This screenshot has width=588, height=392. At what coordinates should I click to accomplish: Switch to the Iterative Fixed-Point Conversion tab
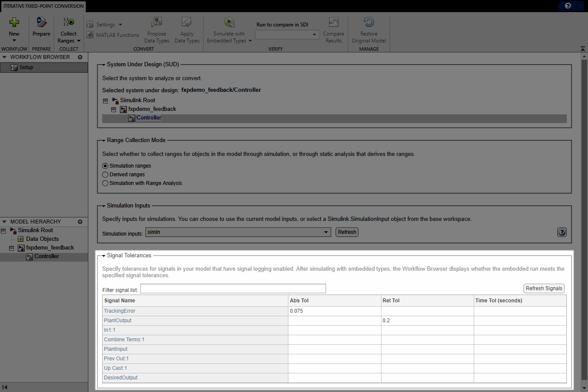(x=42, y=6)
